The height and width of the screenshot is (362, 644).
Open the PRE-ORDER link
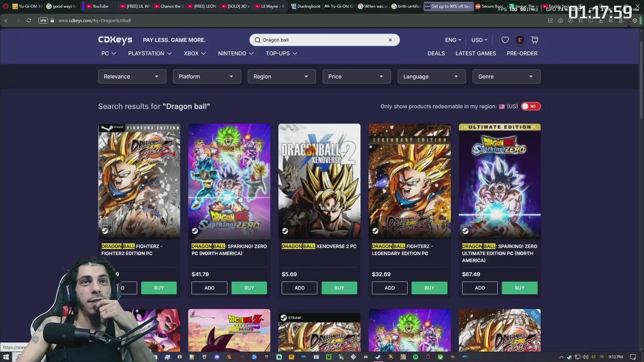tap(522, 53)
